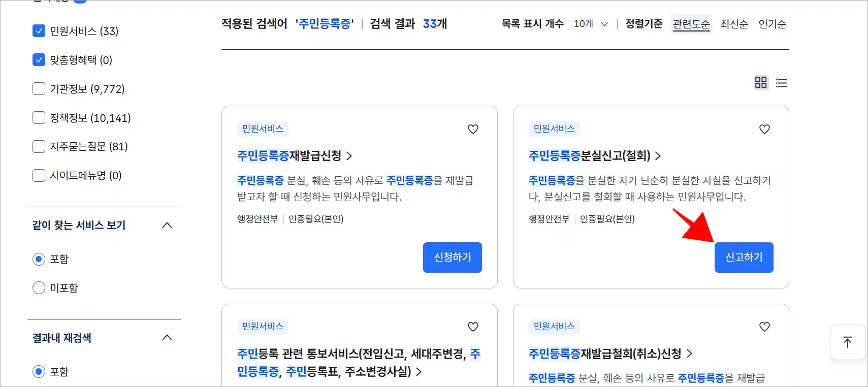Viewport: 868px width, 387px height.
Task: Click the scroll-to-top arrow button
Action: tap(847, 342)
